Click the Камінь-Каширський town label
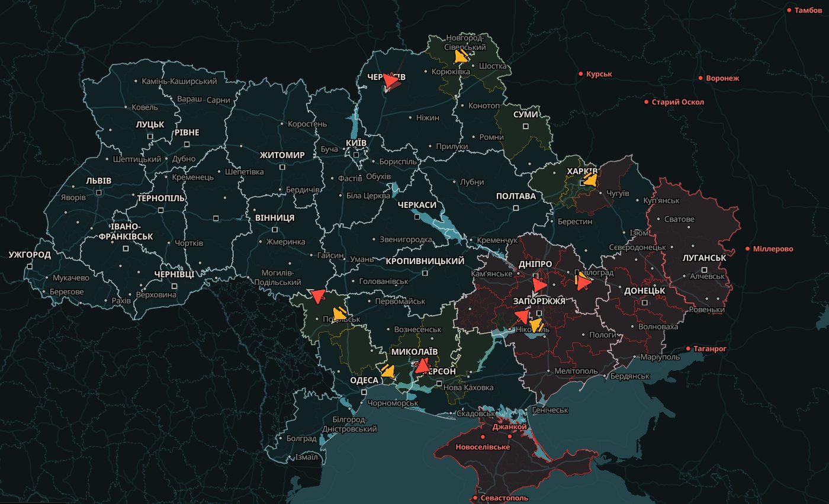The image size is (829, 504). tap(179, 81)
